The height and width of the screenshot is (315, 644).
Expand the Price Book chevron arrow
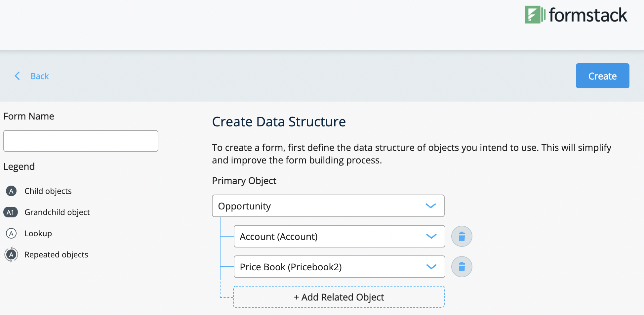[x=431, y=267]
